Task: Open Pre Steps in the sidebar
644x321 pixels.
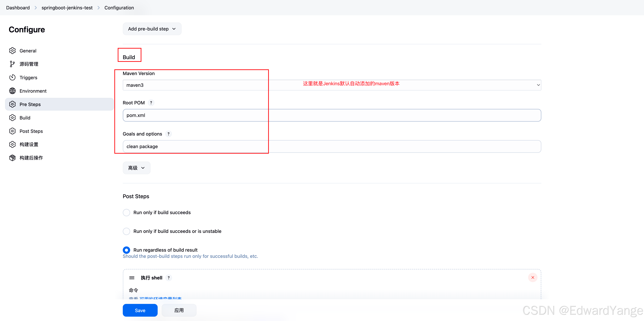Action: (x=30, y=104)
